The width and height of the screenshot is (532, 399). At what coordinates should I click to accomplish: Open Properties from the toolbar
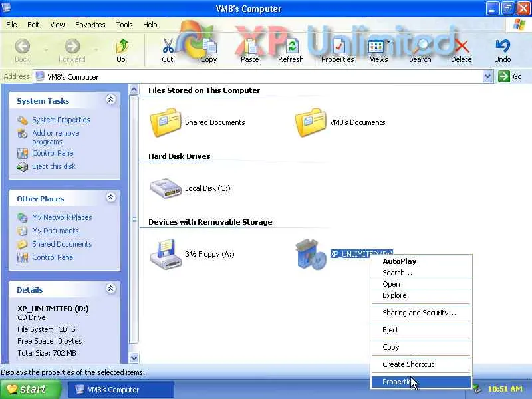click(338, 51)
